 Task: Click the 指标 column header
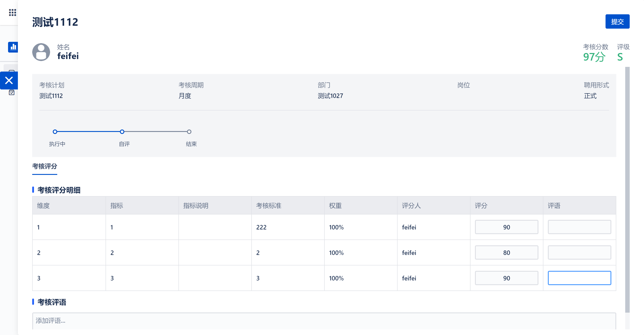[x=142, y=206]
